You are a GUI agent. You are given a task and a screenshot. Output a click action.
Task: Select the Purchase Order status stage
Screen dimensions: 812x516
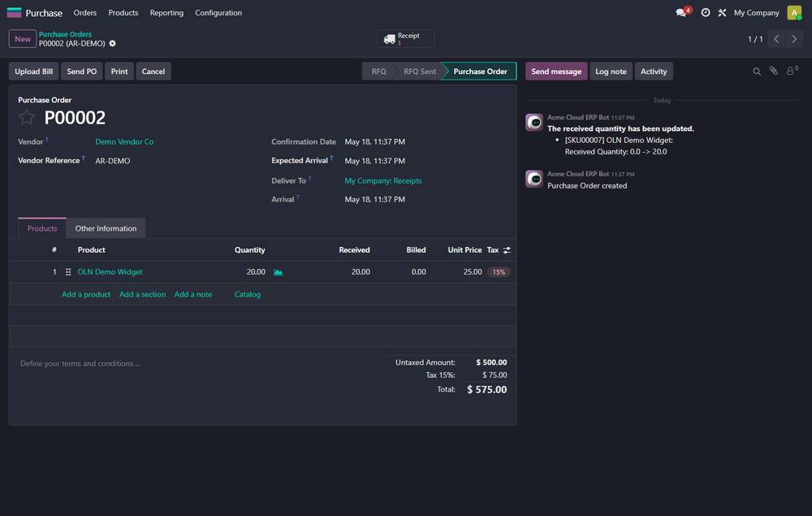coord(480,72)
